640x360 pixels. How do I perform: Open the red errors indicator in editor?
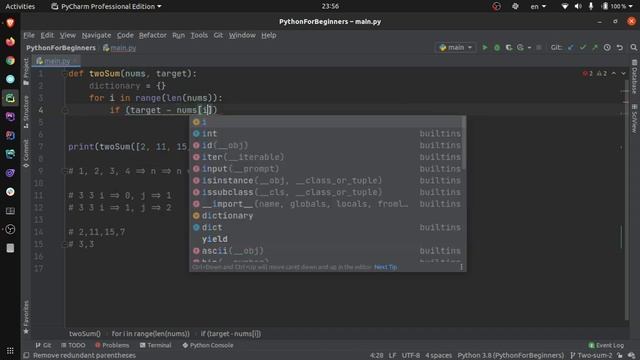point(588,73)
